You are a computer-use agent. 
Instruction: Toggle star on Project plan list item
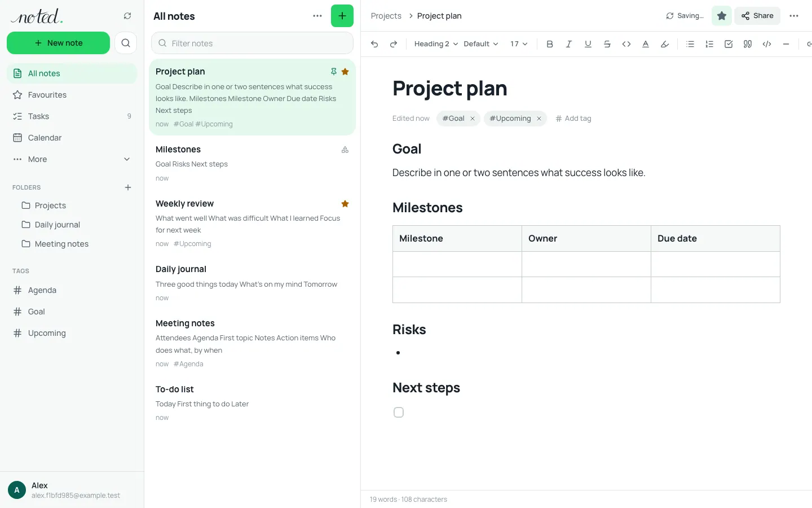click(x=345, y=72)
